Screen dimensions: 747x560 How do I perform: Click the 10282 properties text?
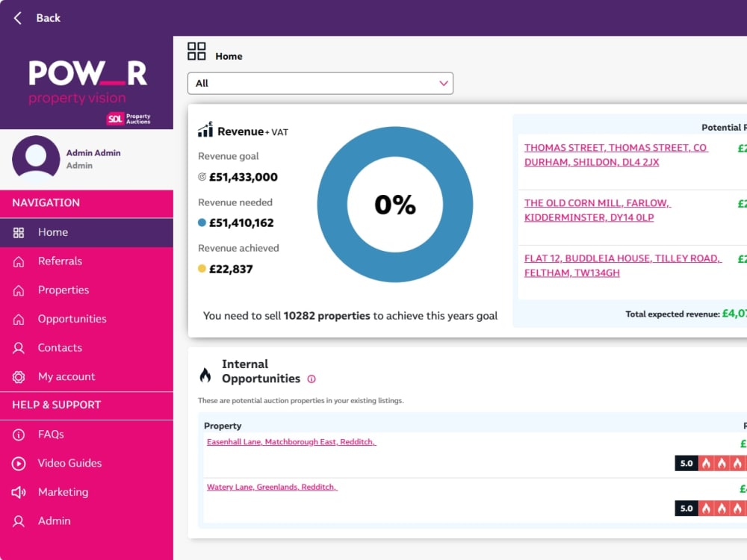click(327, 316)
